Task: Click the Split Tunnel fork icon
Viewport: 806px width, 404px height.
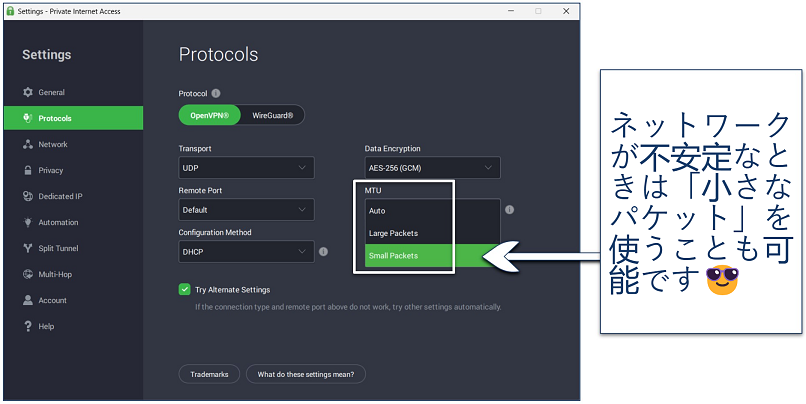Action: (x=28, y=248)
